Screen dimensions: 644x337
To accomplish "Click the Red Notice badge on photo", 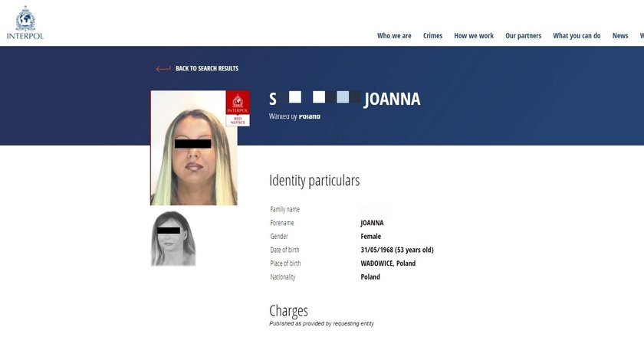I will click(238, 108).
